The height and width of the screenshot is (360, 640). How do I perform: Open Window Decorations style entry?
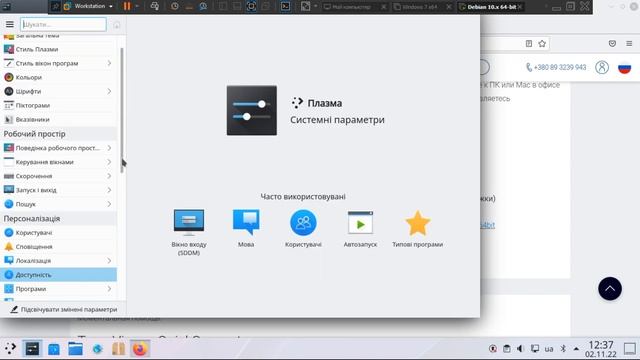coord(58,63)
